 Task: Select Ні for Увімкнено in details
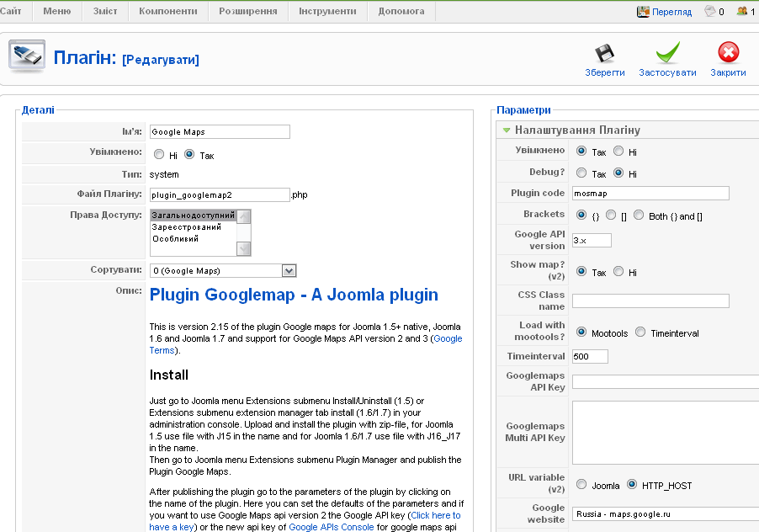tap(159, 154)
